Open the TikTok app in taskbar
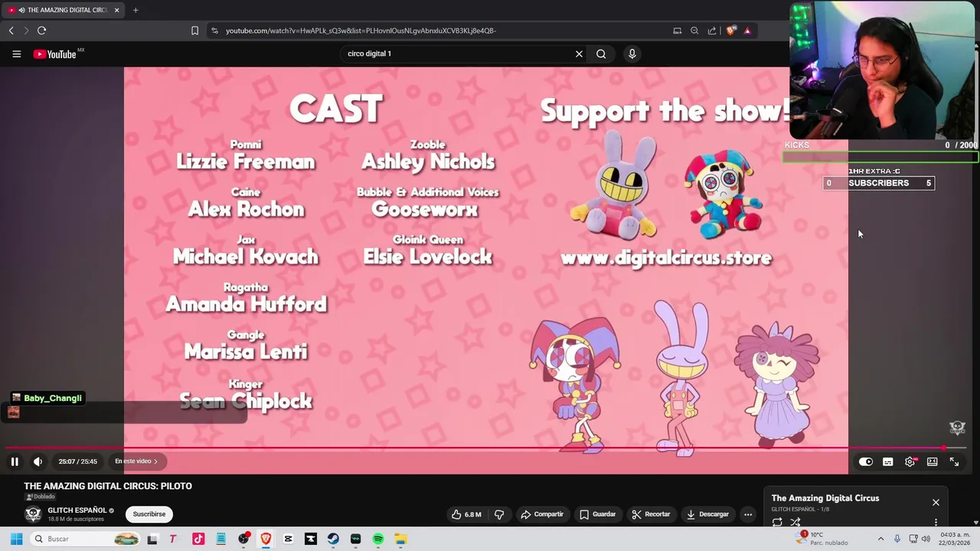Screen dimensions: 980x551 198,539
